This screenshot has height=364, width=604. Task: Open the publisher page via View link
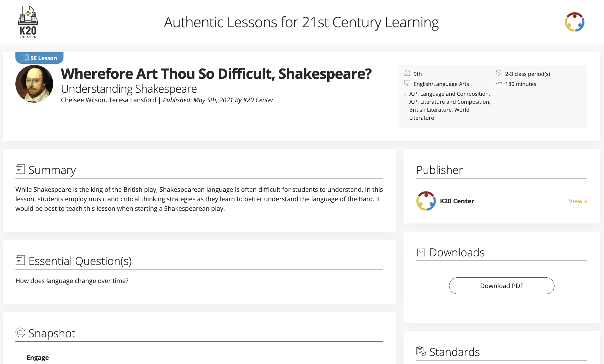click(577, 201)
